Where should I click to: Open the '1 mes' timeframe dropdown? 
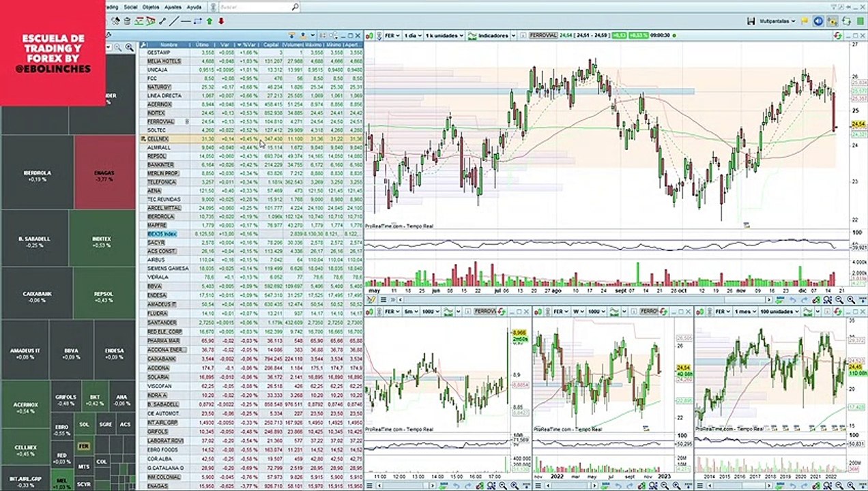tap(744, 312)
